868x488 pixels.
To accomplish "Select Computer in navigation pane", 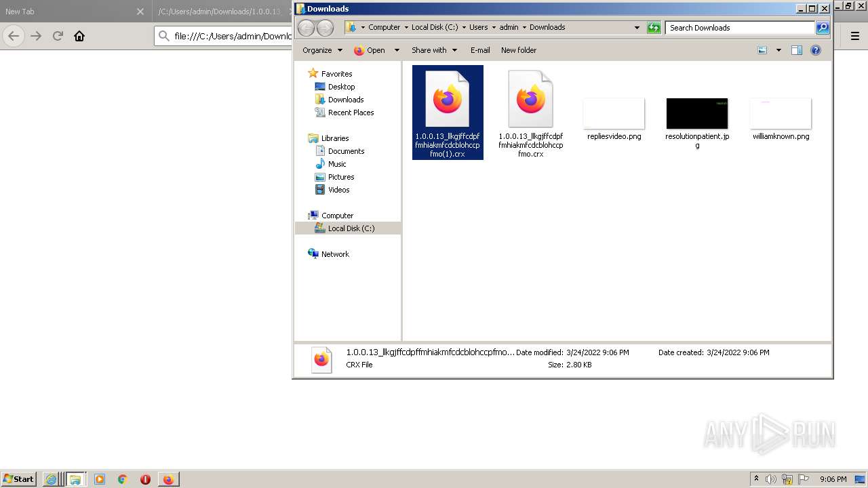I will coord(337,215).
